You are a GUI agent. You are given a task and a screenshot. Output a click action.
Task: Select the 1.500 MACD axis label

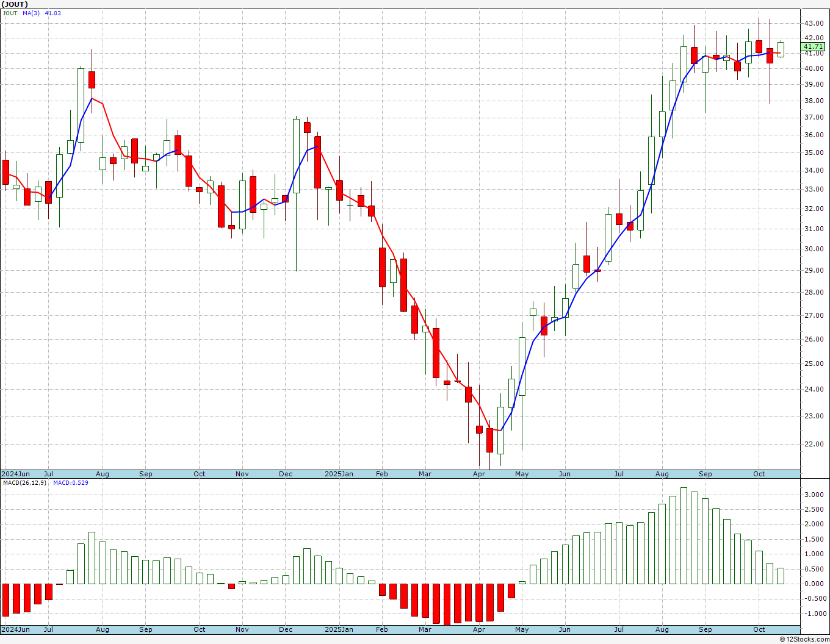click(x=814, y=539)
